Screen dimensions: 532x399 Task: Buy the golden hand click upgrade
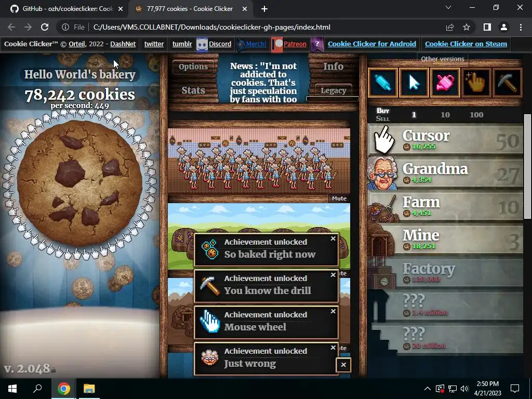click(x=476, y=83)
